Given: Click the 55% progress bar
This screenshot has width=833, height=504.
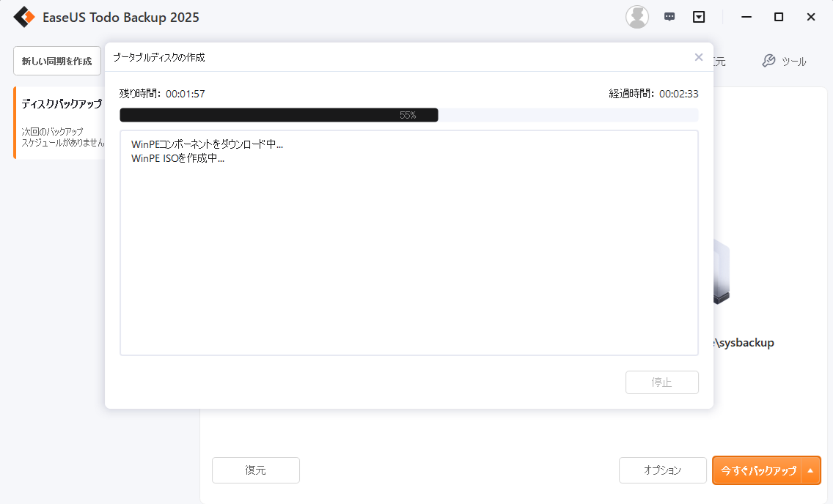Looking at the screenshot, I should (409, 115).
